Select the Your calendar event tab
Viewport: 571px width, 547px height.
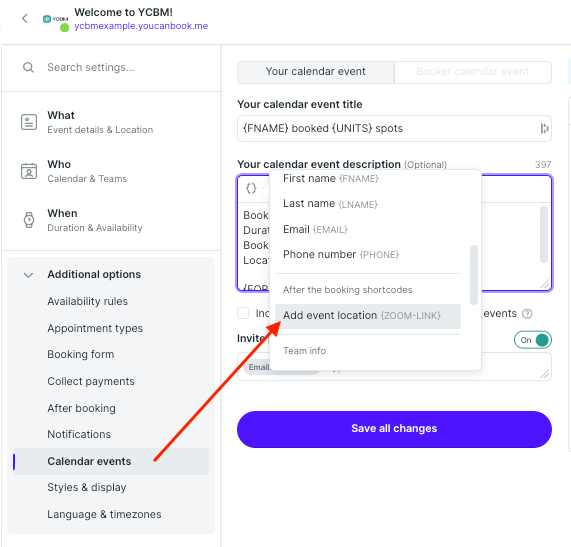[x=315, y=72]
